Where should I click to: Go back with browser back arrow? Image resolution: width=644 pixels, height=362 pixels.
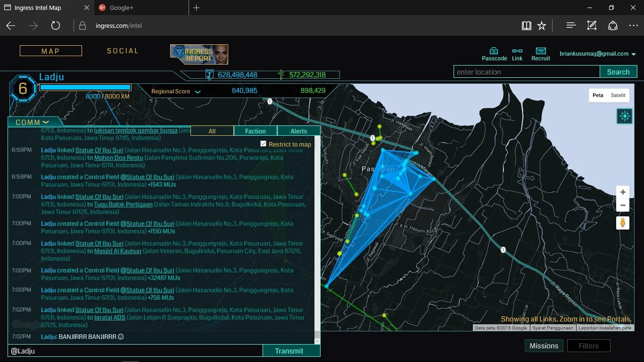click(x=10, y=25)
